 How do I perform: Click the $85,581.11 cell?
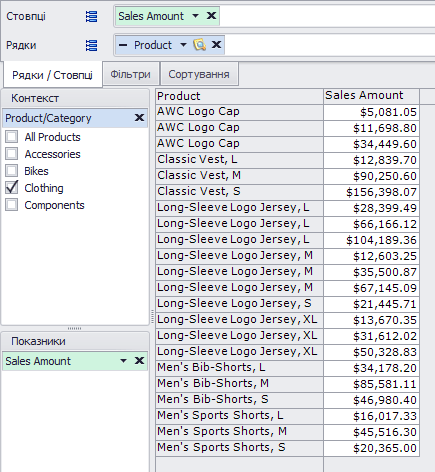point(371,384)
